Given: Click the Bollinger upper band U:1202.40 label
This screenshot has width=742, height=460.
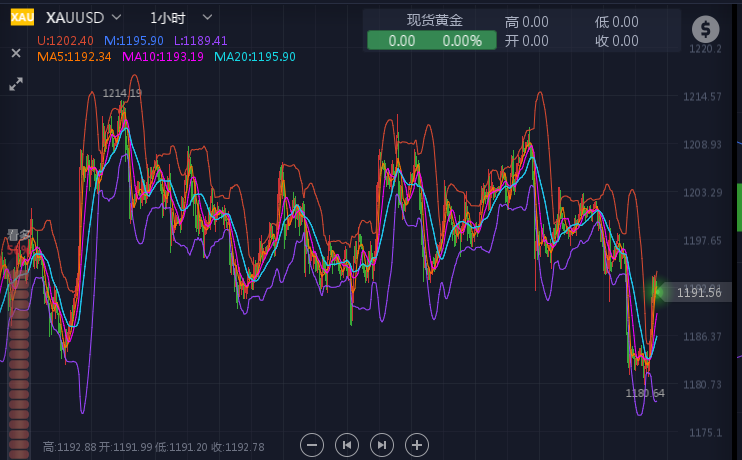Looking at the screenshot, I should point(65,41).
